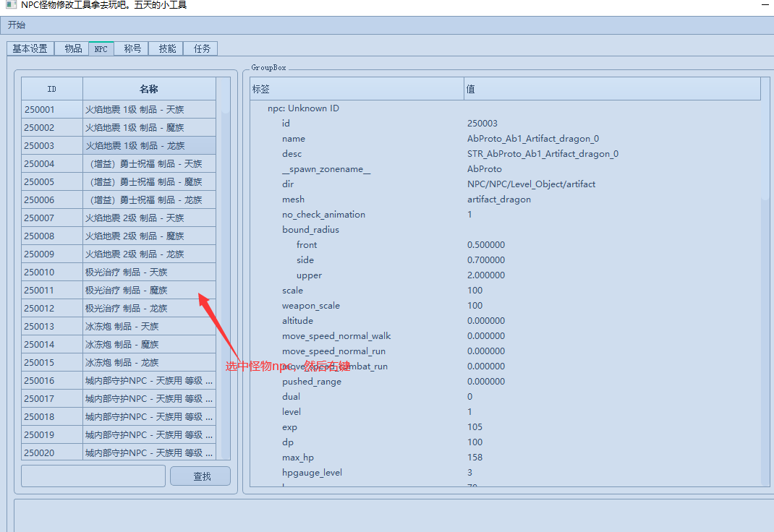Viewport: 774px width, 532px height.
Task: Sort the list by ID column header
Action: (52, 89)
